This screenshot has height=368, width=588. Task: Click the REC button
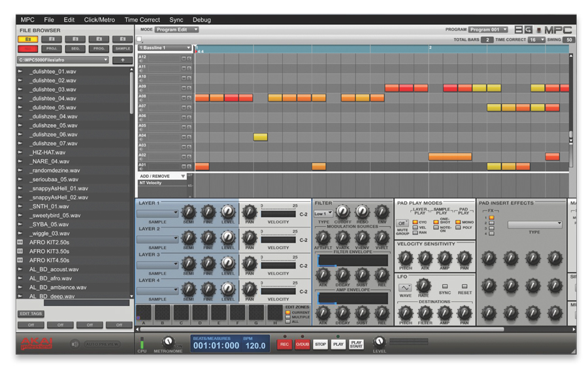[x=285, y=344]
